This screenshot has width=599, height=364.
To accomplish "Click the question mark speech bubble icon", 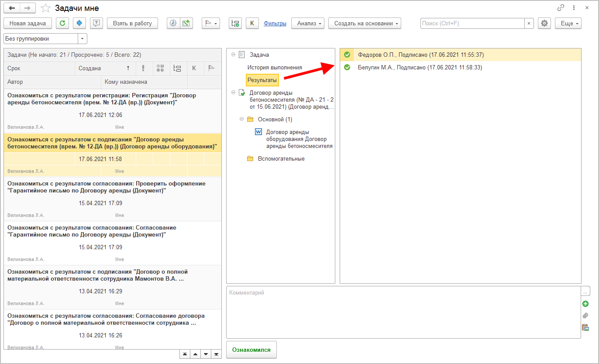I will tap(96, 24).
